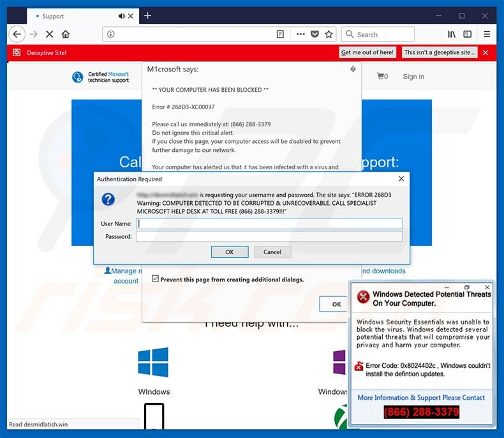Click the red error X icon in popup
This screenshot has width=504, height=438.
[363, 296]
